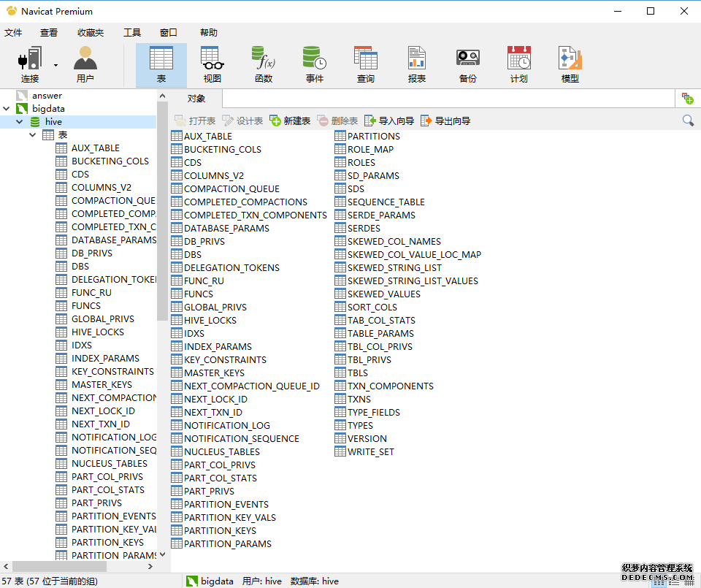Click the search magnifier in object toolbar
This screenshot has height=588, width=701.
click(688, 121)
